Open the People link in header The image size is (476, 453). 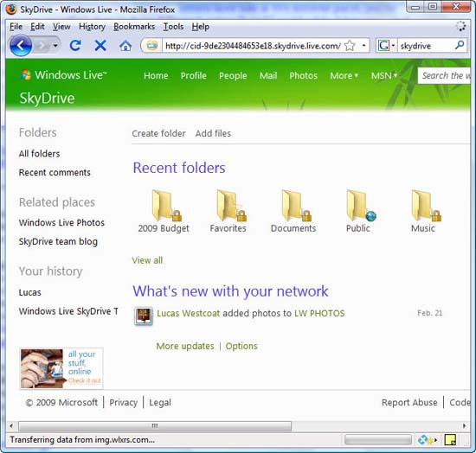[x=233, y=75]
